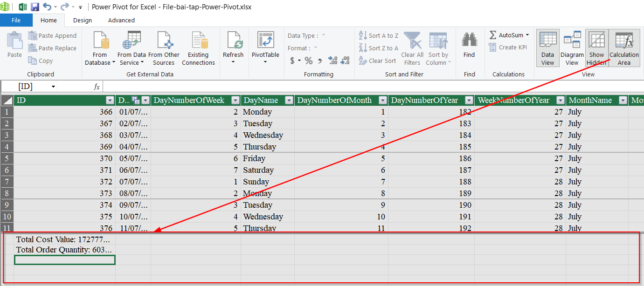Image resolution: width=644 pixels, height=286 pixels.
Task: Insert a PivotTable from ribbon
Action: coord(265,41)
